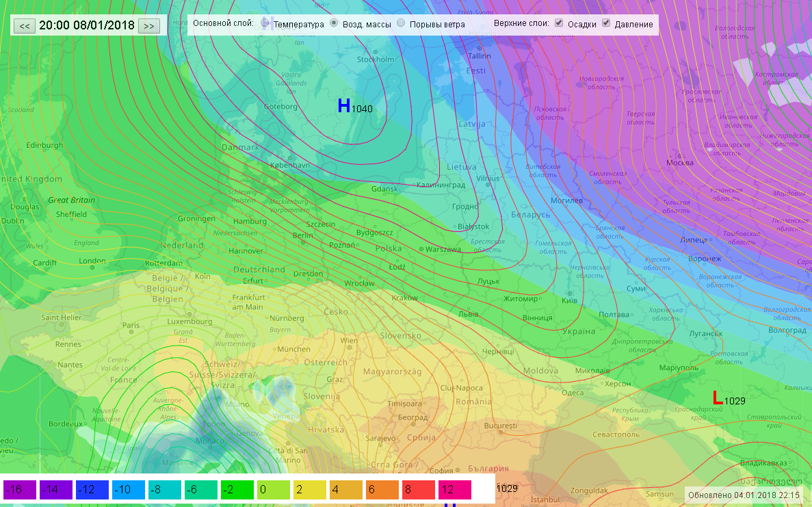Screen dimensions: 812x507
Task: Click Vilnius on the map
Action: pos(488,178)
